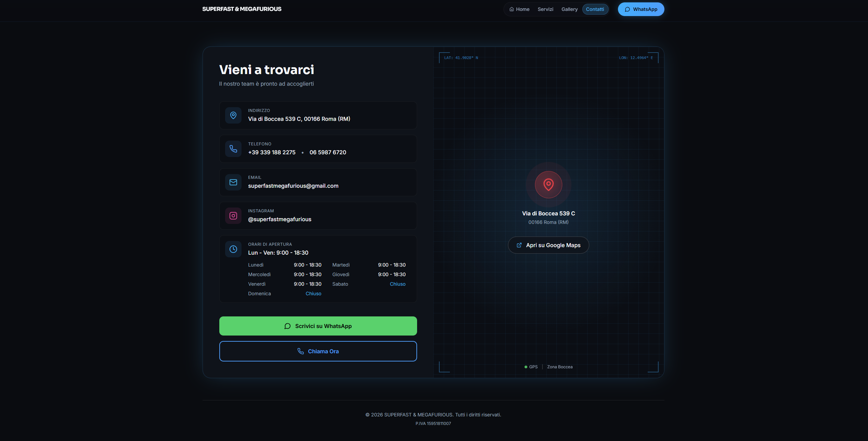Image resolution: width=868 pixels, height=441 pixels.
Task: Click chat icon in Scrivici su WhatsApp
Action: click(288, 326)
